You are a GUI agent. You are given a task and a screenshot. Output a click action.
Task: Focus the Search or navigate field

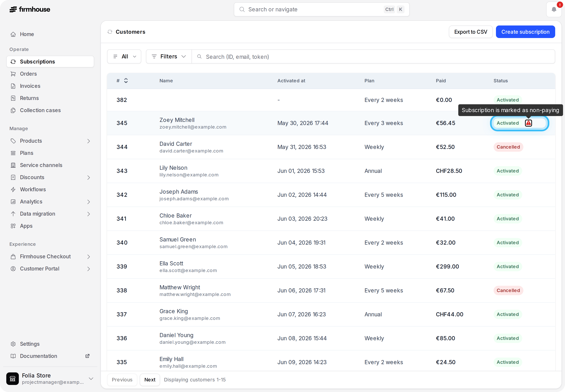322,9
